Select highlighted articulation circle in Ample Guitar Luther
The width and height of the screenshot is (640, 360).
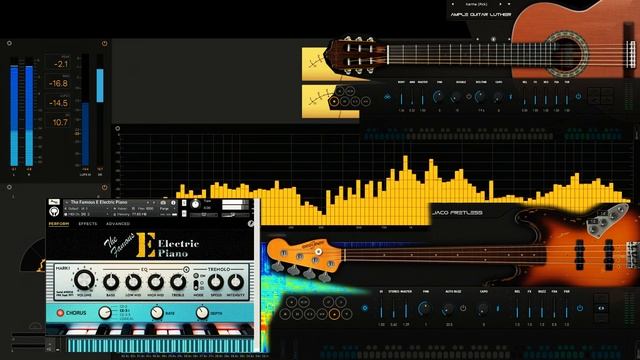pos(334,101)
